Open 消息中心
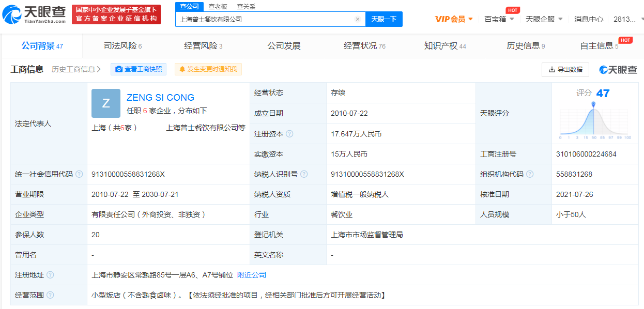This screenshot has height=309, width=644. 589,19
